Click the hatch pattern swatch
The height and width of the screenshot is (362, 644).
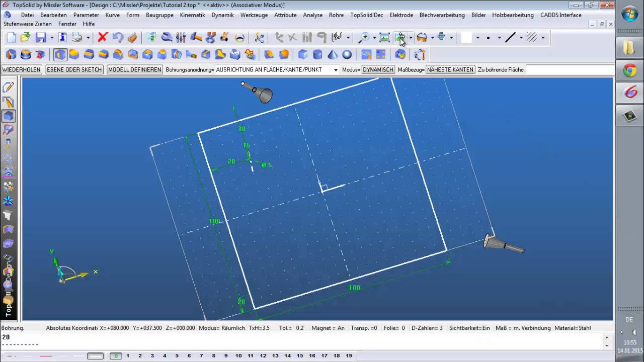click(532, 38)
